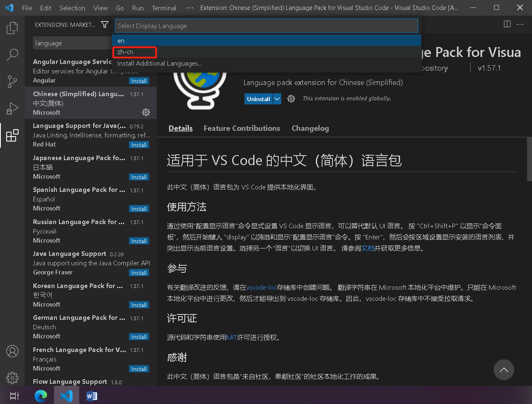Open the Explorer view
Viewport: 532px width, 404px height.
(x=12, y=28)
